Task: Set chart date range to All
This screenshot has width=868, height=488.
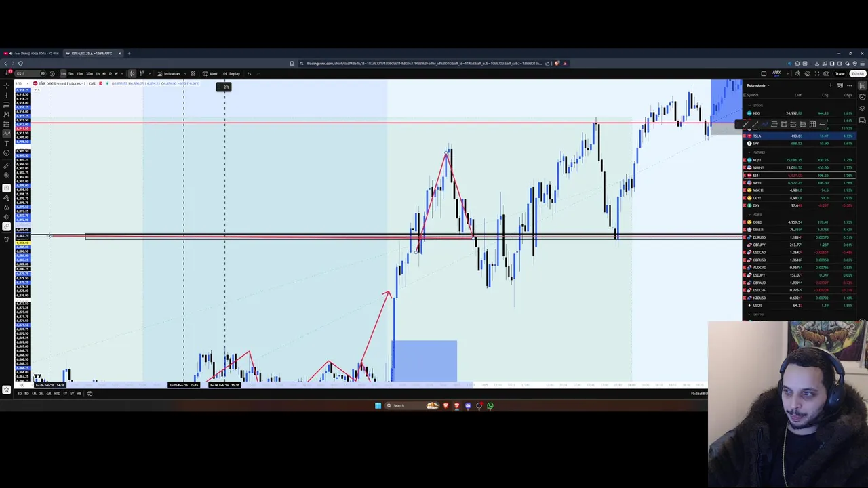Action: (x=79, y=394)
